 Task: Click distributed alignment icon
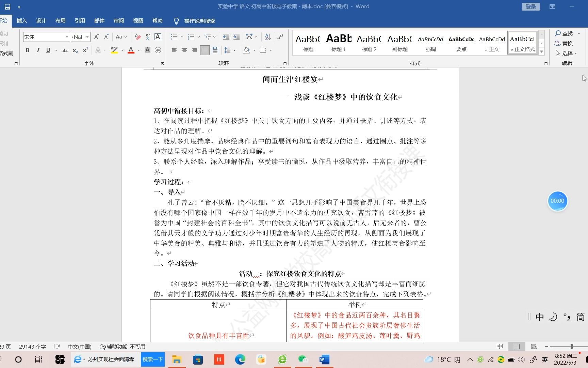[x=215, y=50]
